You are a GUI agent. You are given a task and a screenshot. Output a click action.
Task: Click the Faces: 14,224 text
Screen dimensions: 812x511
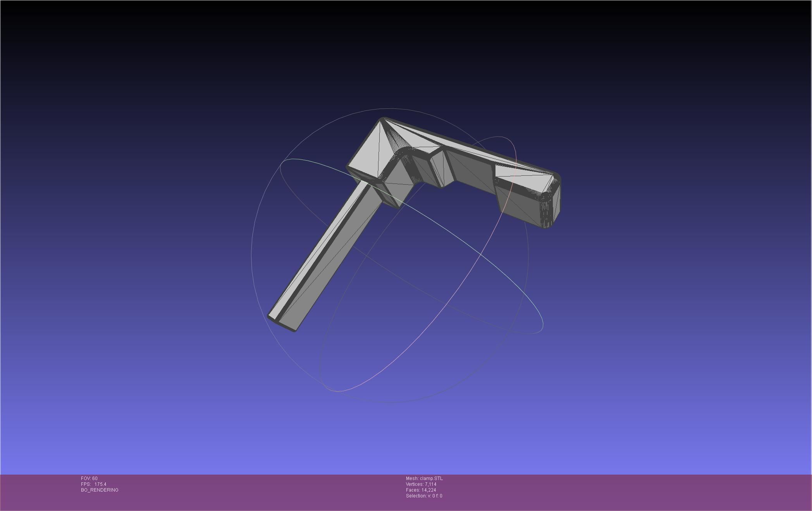click(421, 490)
